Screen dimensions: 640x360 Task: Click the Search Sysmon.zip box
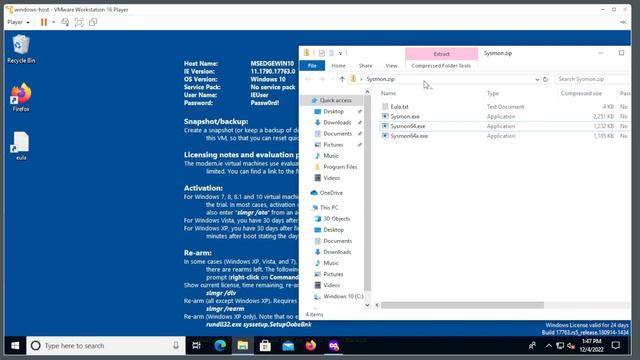[592, 79]
